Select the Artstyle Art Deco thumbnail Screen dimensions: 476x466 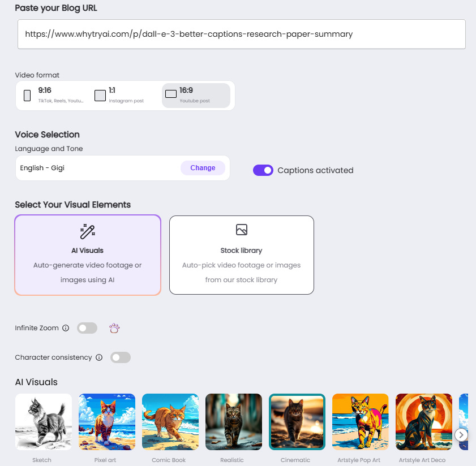click(424, 422)
